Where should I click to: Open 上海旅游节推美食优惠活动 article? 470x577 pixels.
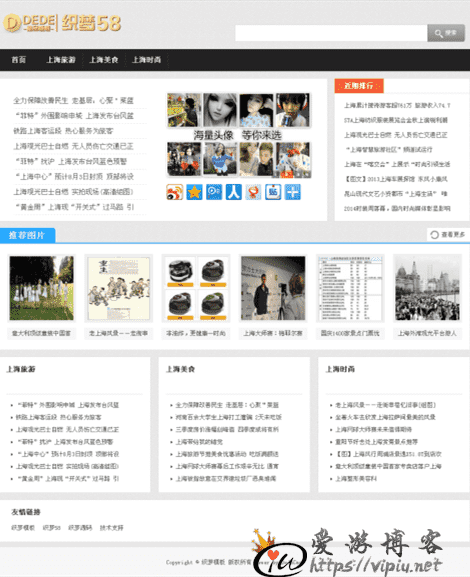point(227,454)
